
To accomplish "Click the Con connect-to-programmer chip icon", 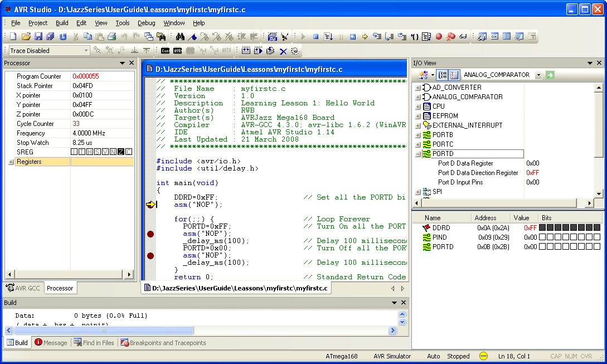I will click(x=166, y=50).
